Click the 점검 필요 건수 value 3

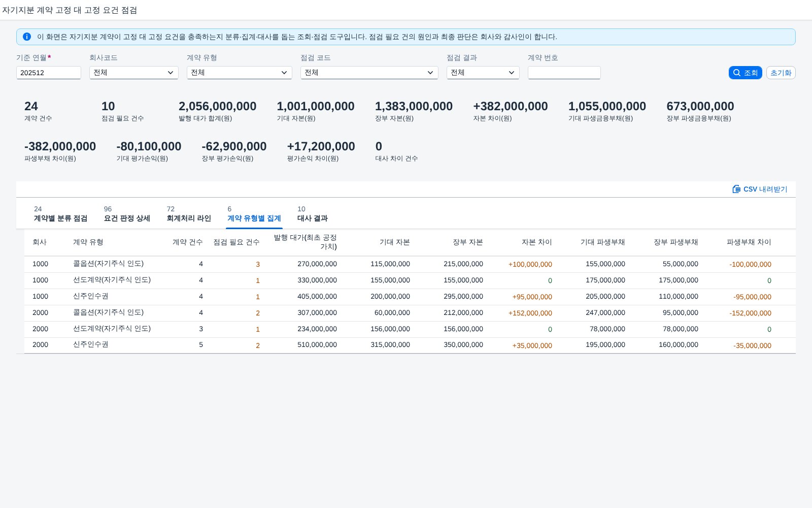(258, 264)
